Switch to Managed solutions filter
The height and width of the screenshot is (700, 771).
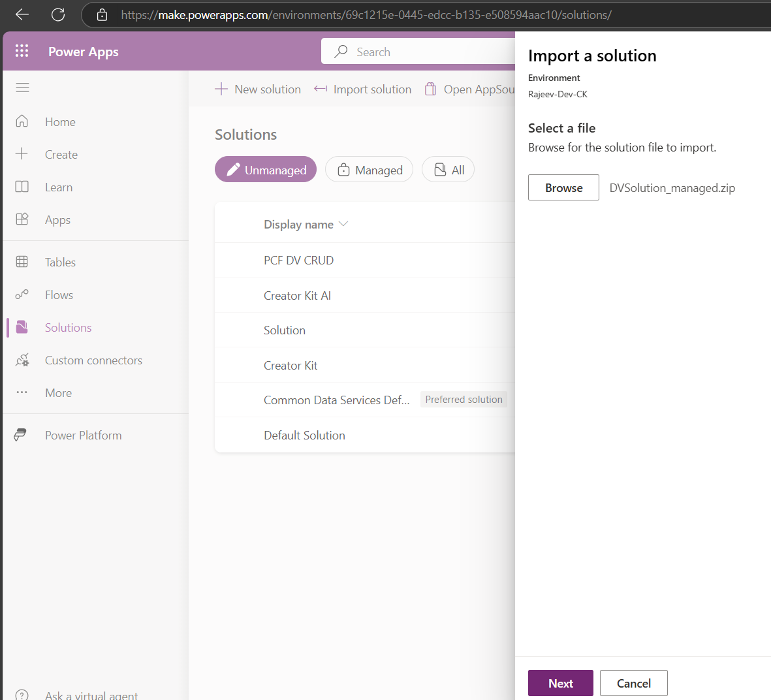pyautogui.click(x=369, y=170)
